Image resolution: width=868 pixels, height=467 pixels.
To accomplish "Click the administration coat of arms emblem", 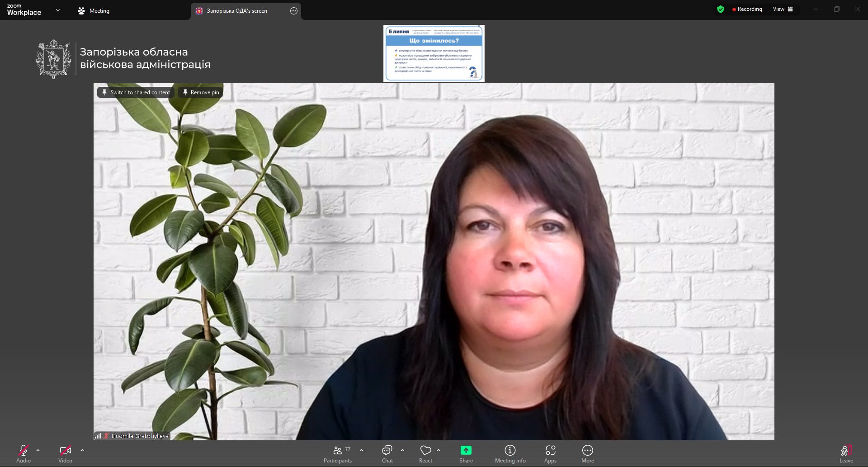I will coord(54,59).
